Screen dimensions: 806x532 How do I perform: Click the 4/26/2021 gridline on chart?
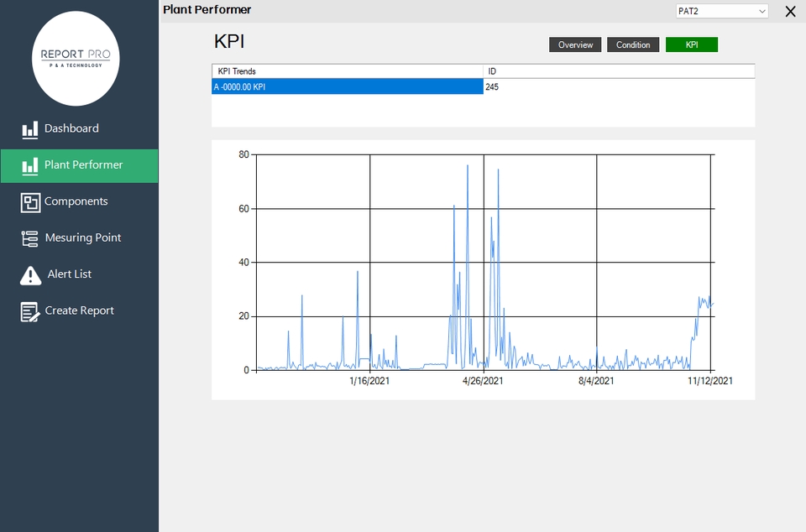pyautogui.click(x=484, y=263)
